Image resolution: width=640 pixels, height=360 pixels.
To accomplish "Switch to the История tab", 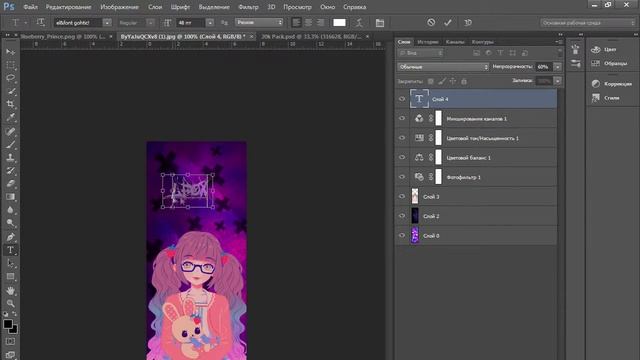I will pos(428,42).
